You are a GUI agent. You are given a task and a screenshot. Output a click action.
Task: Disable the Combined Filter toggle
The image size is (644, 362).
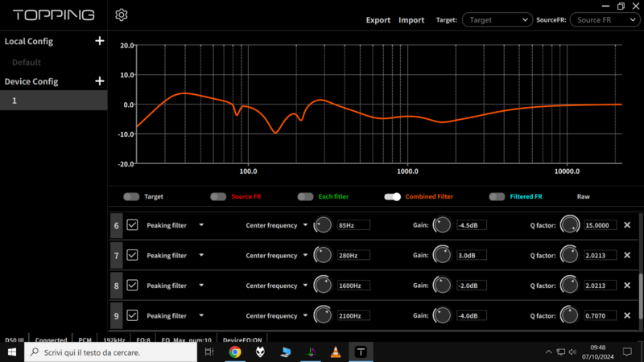coord(392,197)
